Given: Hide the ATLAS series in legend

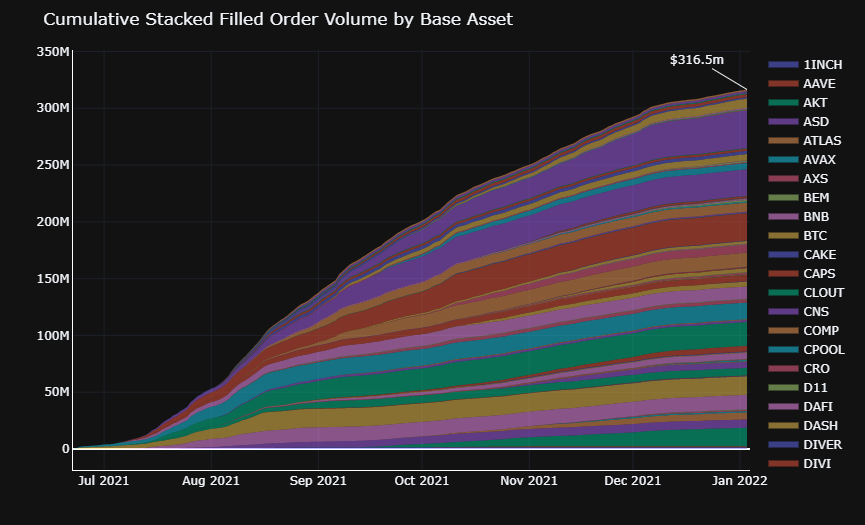Looking at the screenshot, I should pos(805,141).
